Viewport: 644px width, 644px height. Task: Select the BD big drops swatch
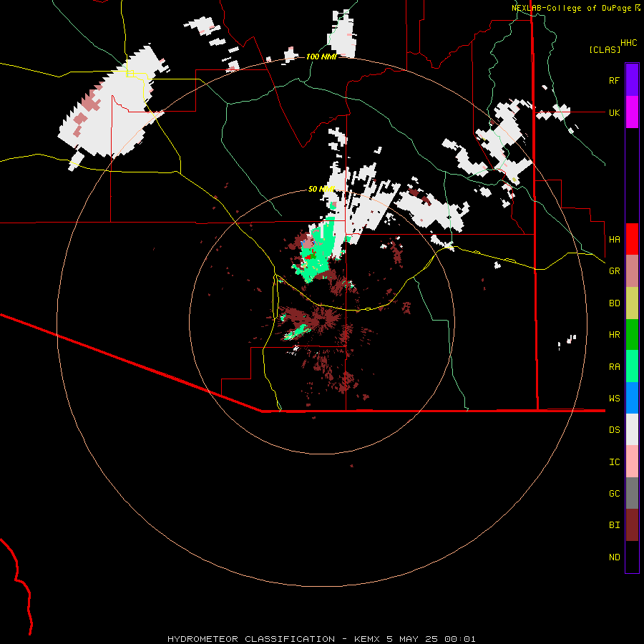click(x=632, y=303)
